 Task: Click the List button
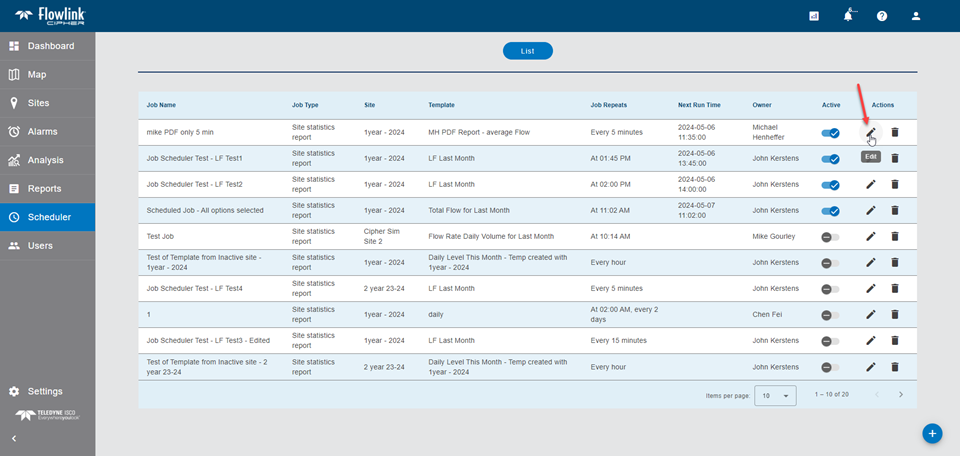point(527,51)
